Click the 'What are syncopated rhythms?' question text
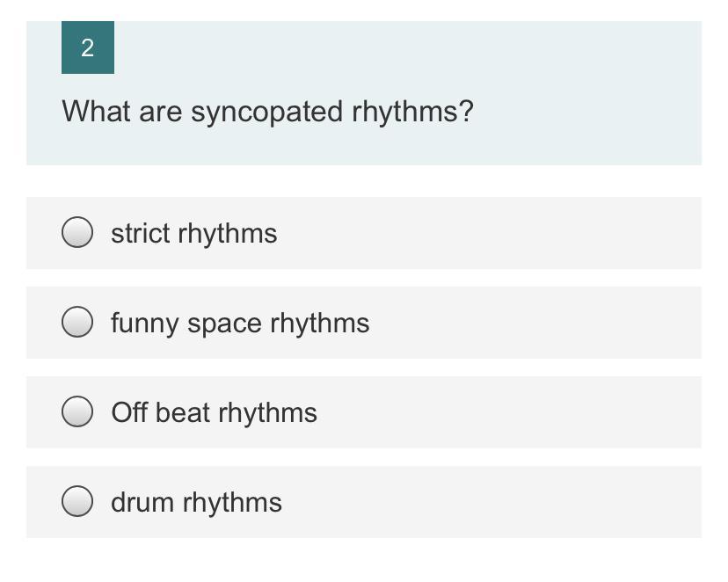This screenshot has width=728, height=582. pos(267,112)
